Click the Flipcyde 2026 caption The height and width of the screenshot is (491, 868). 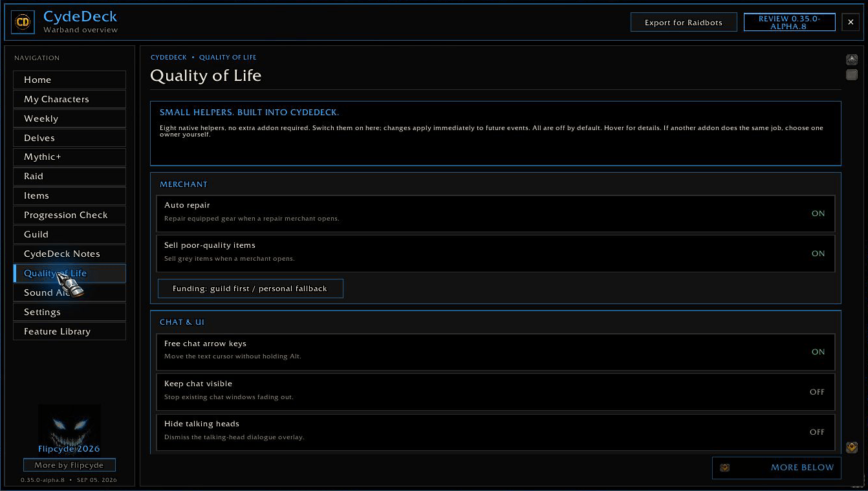click(x=69, y=449)
